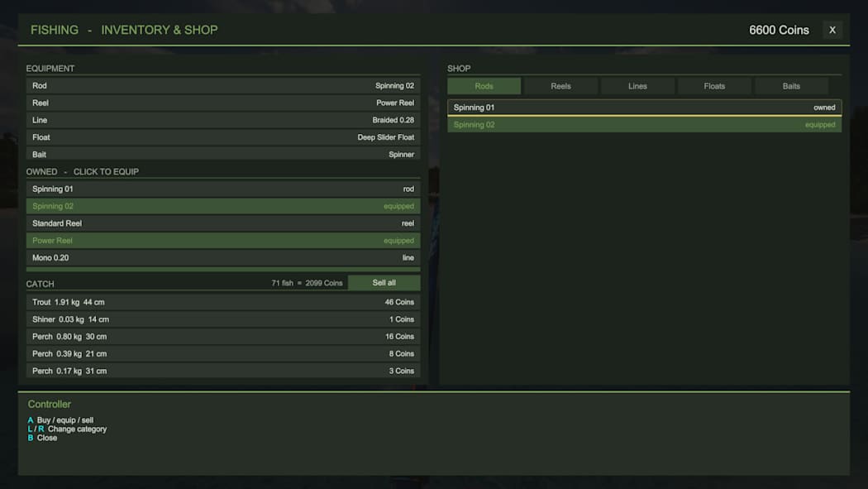Select Spinning 01 in the shop list
Screen dimensions: 868x489
pyautogui.click(x=644, y=108)
